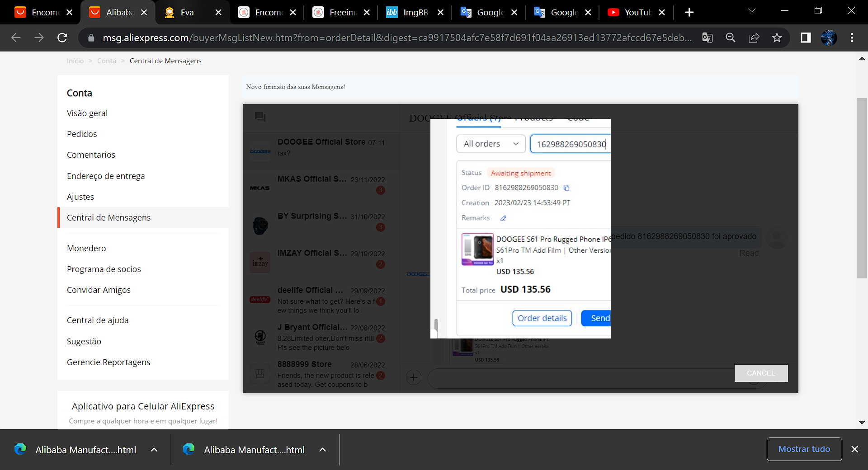This screenshot has width=868, height=470.
Task: Open the IMZAY Official Store conversation
Action: click(x=321, y=262)
